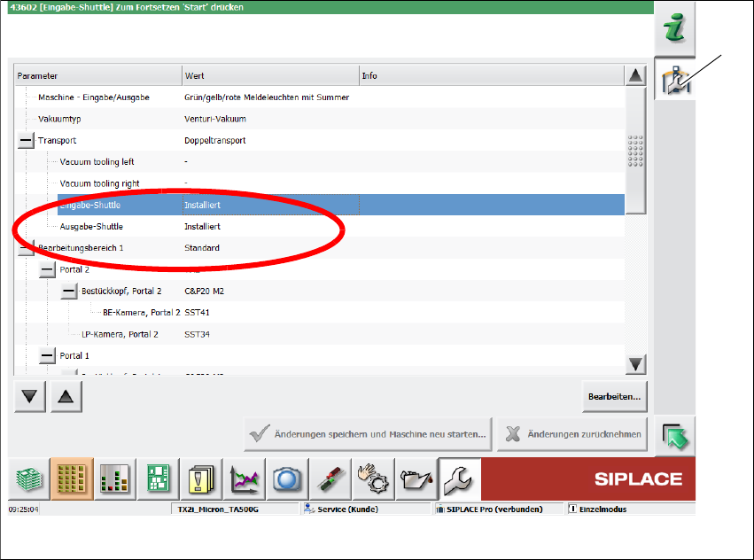Open the stacked circuit boards production view
Screen dimensions: 754x560
point(29,479)
